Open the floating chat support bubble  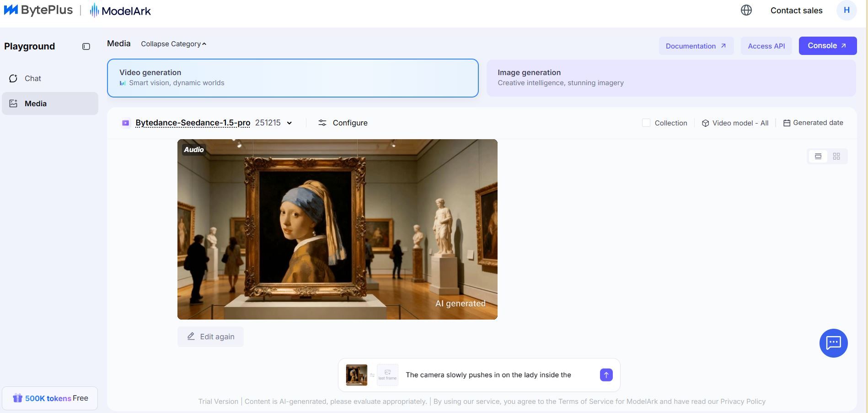pos(833,343)
